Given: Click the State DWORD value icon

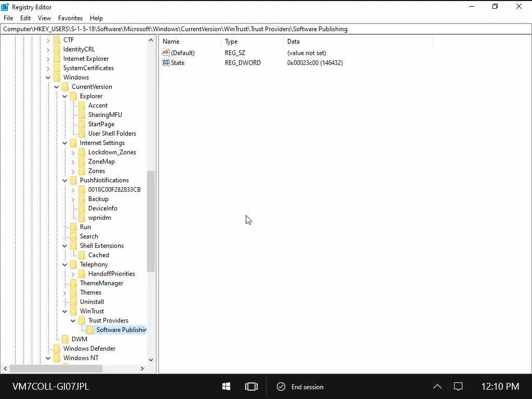Looking at the screenshot, I should (x=166, y=62).
